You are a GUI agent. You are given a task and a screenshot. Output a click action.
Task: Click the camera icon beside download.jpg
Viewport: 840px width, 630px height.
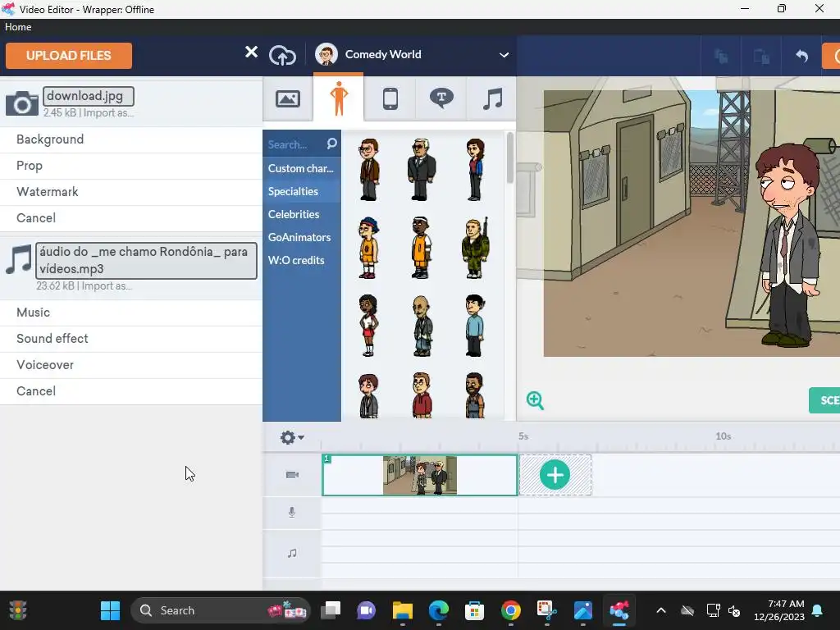(21, 103)
